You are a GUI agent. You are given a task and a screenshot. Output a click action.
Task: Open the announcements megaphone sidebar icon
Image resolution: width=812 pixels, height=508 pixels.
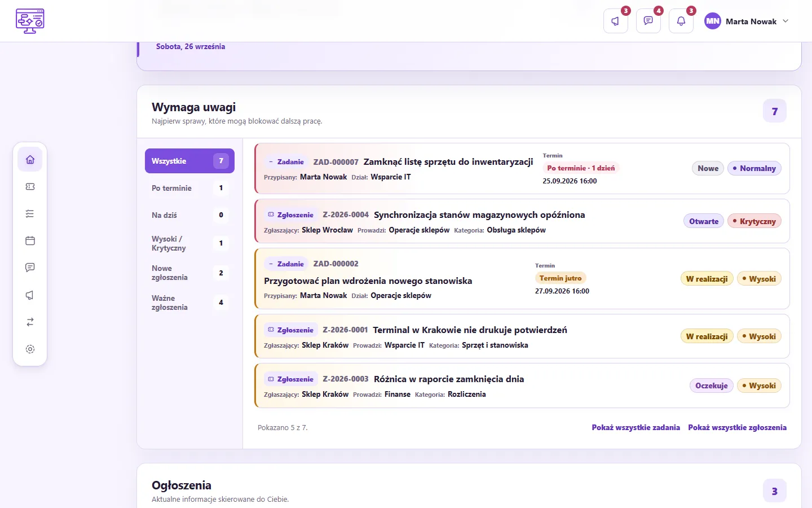click(x=30, y=295)
